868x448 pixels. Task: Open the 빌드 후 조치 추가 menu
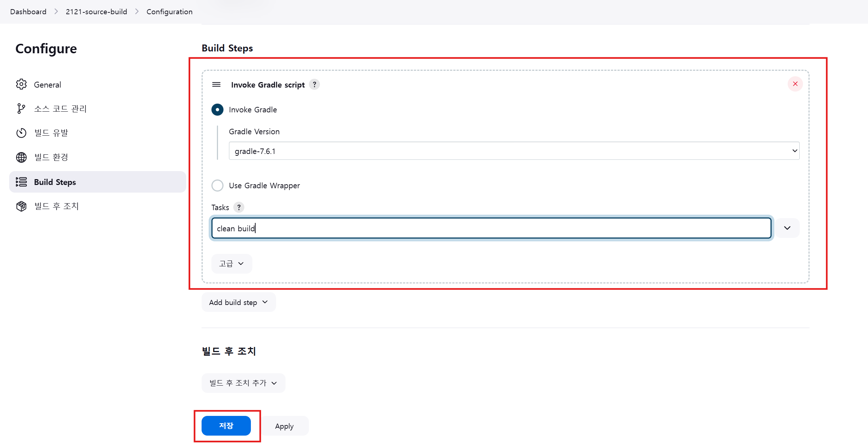click(x=243, y=383)
